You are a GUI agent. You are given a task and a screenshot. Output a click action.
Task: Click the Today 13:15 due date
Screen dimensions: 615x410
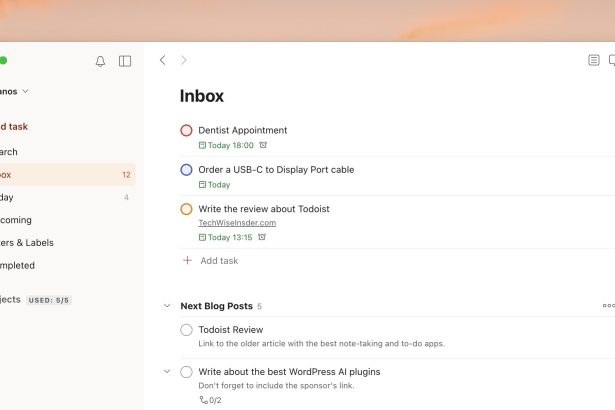230,237
